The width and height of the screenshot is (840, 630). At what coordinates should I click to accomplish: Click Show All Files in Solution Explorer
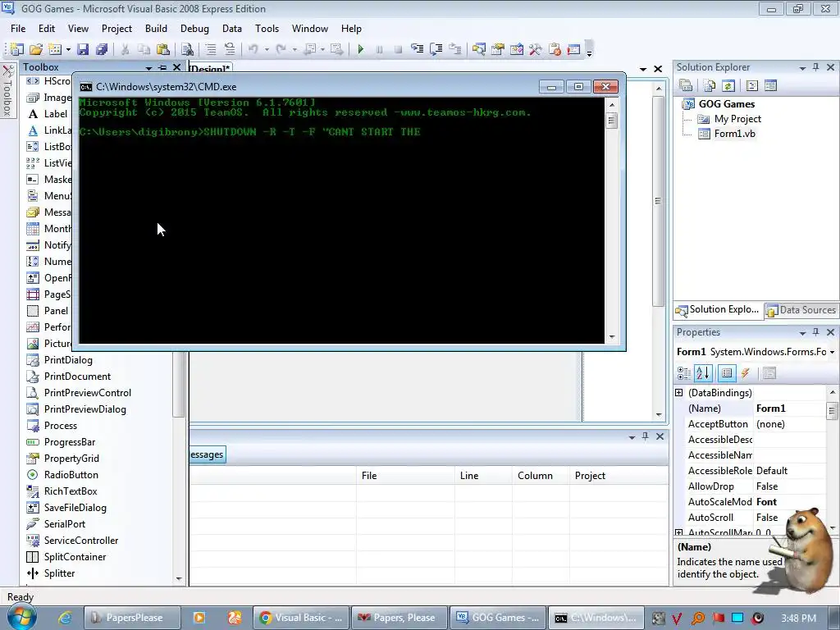pos(710,85)
